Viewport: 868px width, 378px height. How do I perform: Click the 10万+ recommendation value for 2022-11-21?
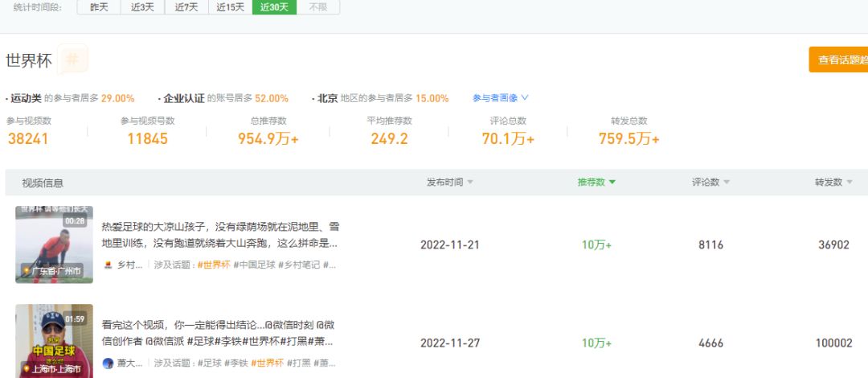click(x=596, y=245)
